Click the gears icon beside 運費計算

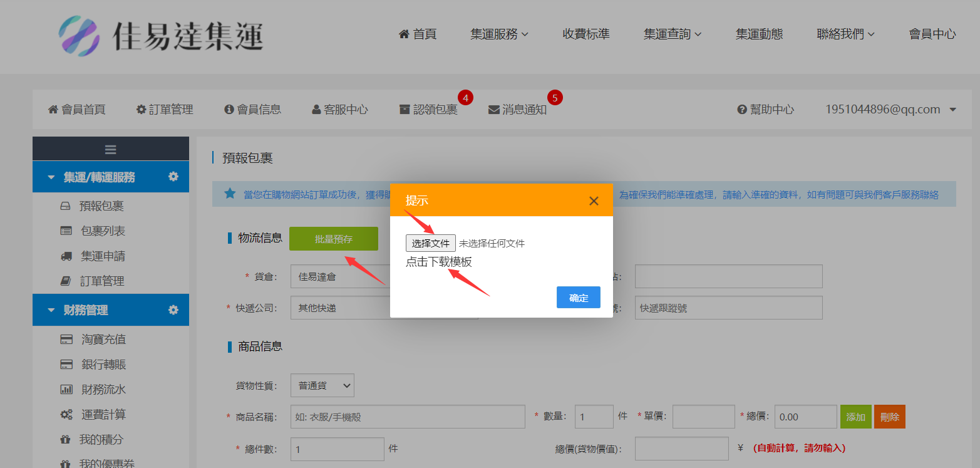coord(66,415)
